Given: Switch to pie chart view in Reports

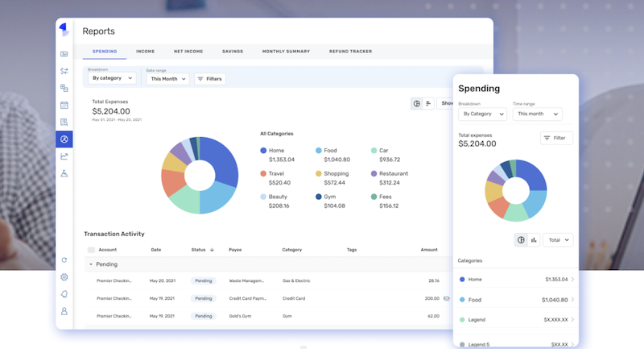Looking at the screenshot, I should coord(416,104).
